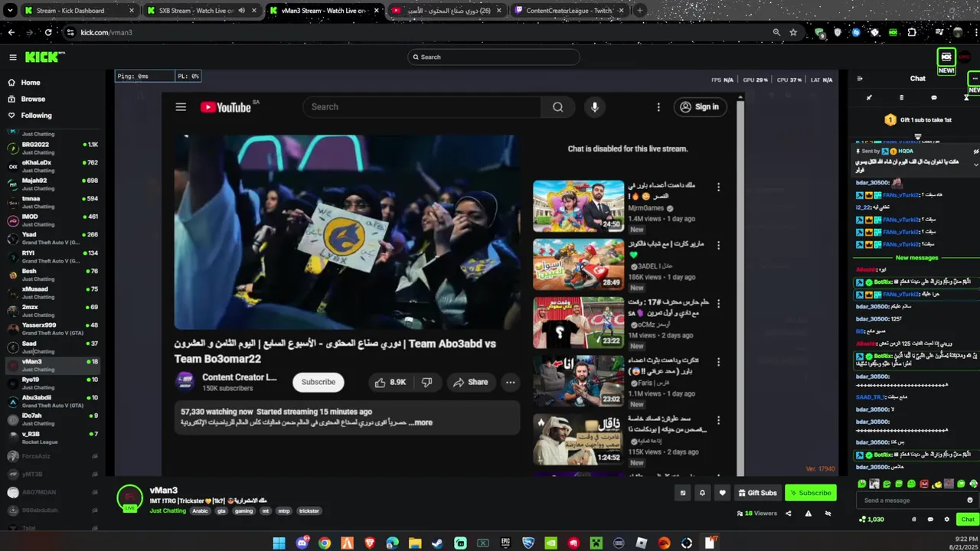Click the Faris video thumbnail 23:02
980x551 pixels.
[579, 380]
